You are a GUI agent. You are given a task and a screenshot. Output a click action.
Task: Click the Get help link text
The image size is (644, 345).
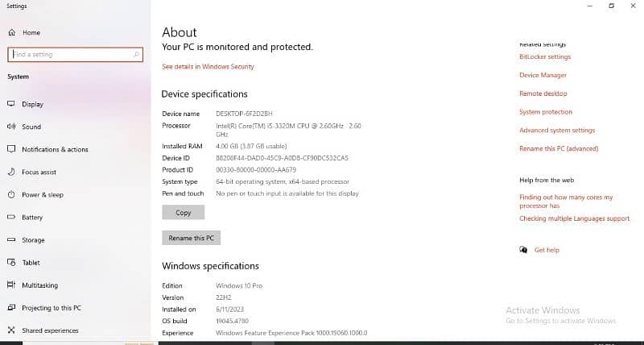[547, 250]
